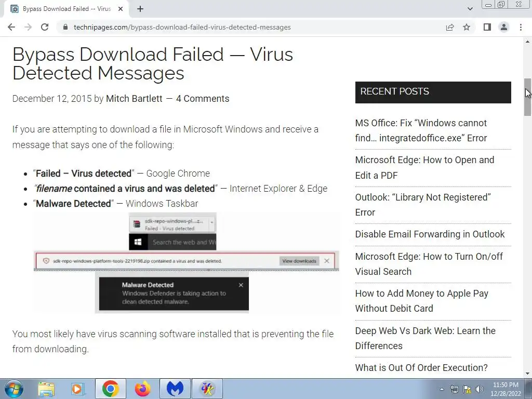Image resolution: width=532 pixels, height=399 pixels.
Task: Close the Bypass Download Failed tab
Action: coord(121,9)
